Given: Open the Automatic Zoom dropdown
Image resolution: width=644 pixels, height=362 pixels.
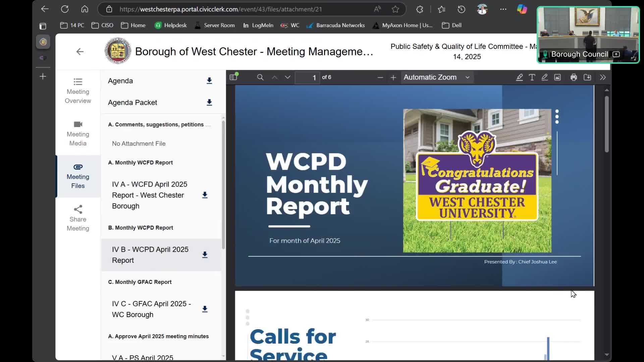Looking at the screenshot, I should tap(436, 77).
